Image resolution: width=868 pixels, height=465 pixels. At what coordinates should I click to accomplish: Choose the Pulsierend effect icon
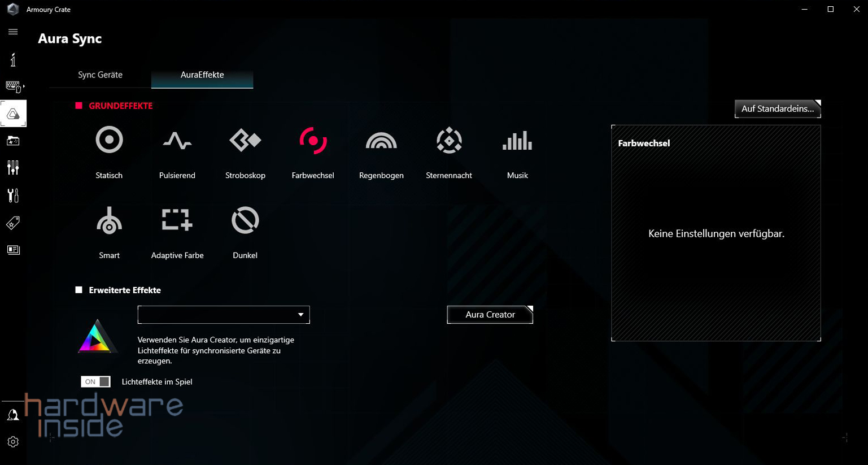click(x=177, y=140)
